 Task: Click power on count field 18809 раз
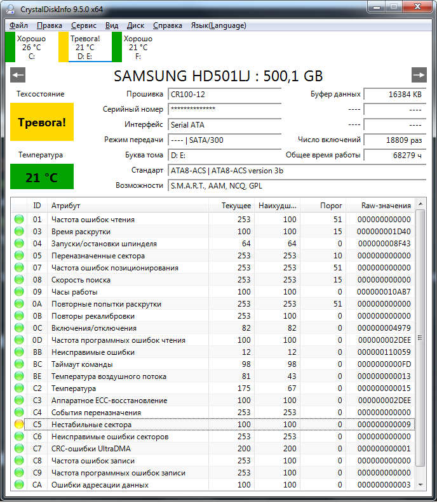point(395,140)
